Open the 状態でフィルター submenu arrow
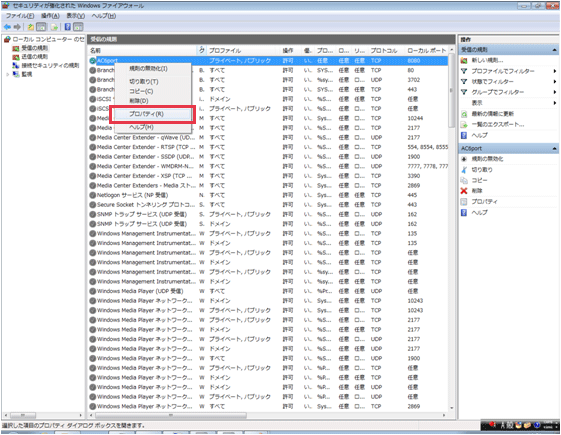The width and height of the screenshot is (561, 435). click(555, 82)
